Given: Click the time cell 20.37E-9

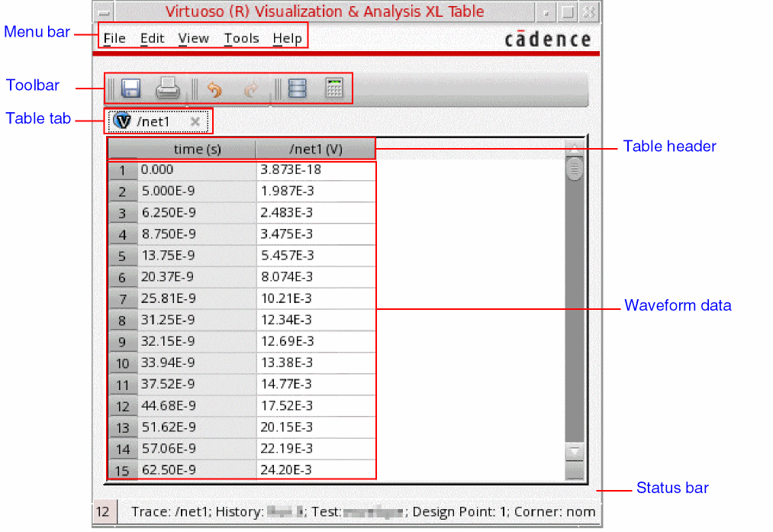Looking at the screenshot, I should click(197, 277).
